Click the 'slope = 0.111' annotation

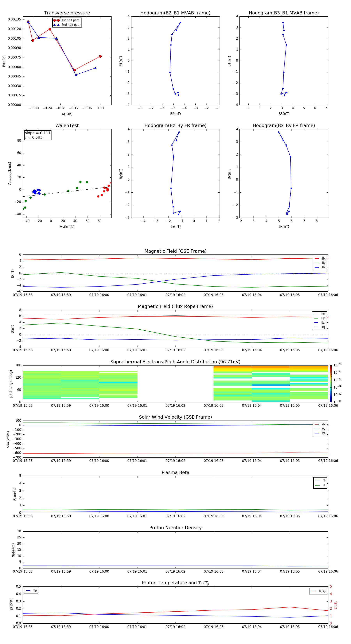38,133
